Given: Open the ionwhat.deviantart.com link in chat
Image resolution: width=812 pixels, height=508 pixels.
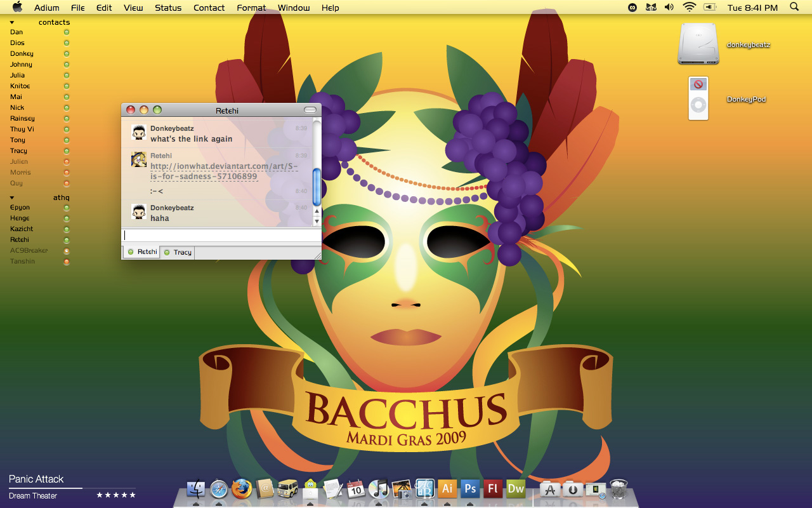Looking at the screenshot, I should pyautogui.click(x=224, y=171).
